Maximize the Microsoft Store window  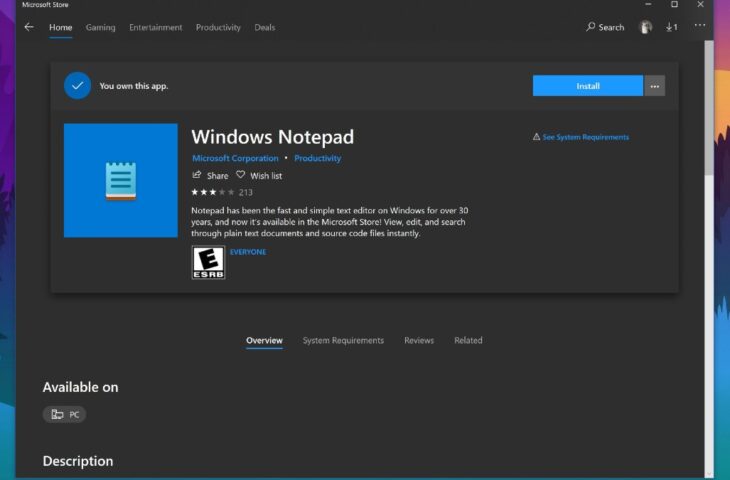(x=674, y=4)
